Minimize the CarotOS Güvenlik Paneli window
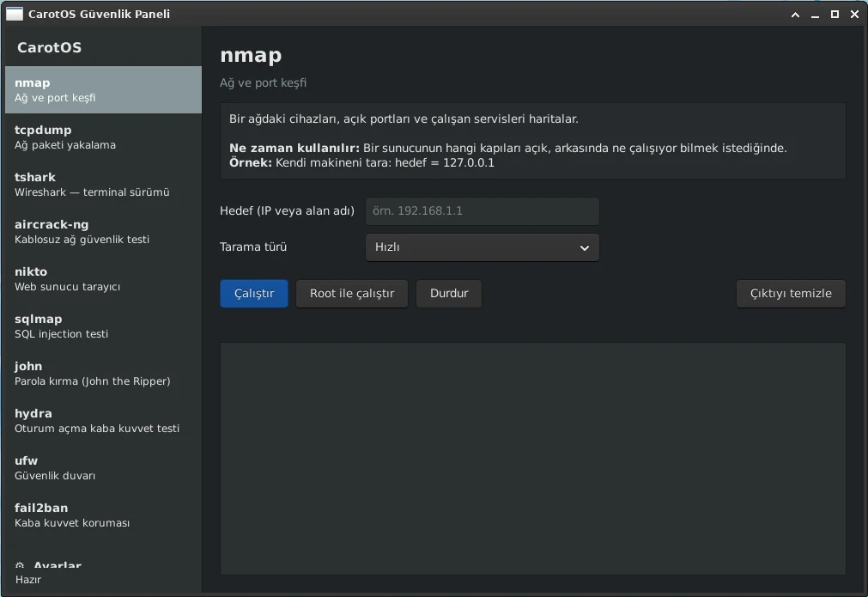Screen dimensions: 868x597 (815, 15)
